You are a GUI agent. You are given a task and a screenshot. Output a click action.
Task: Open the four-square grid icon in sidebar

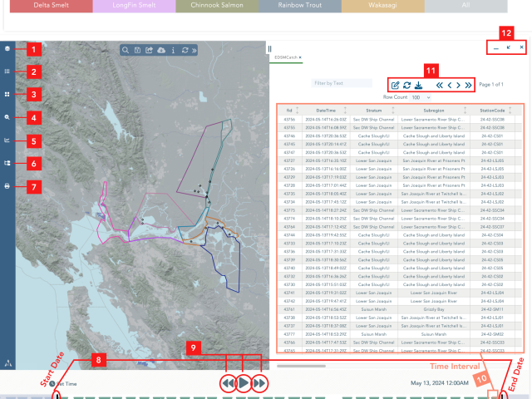[x=7, y=94]
